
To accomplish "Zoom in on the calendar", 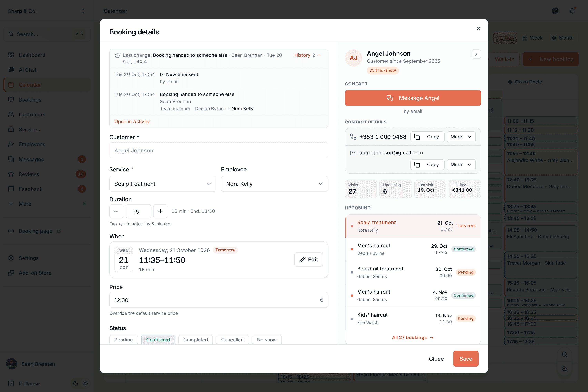I will click(x=564, y=355).
